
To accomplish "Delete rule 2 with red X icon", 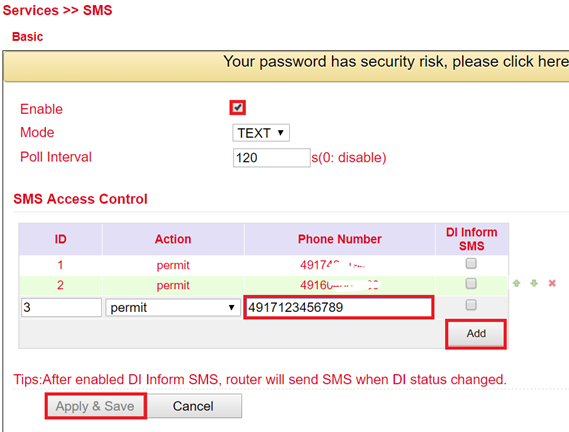I will [552, 283].
